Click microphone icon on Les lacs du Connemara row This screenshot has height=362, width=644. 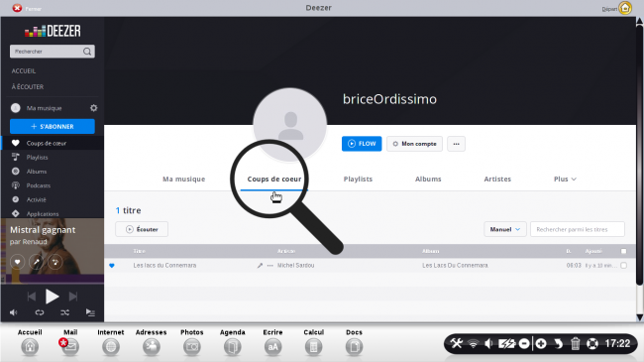point(260,266)
